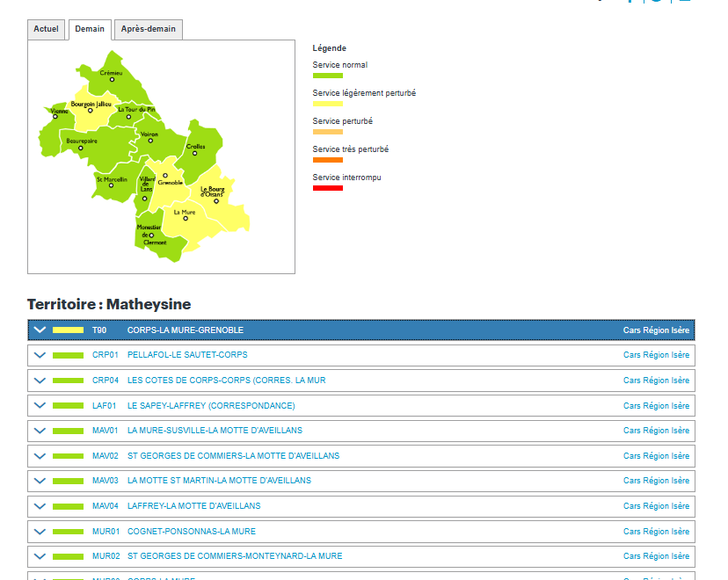The height and width of the screenshot is (580, 728).
Task: Expand the T90 line row chevron
Action: [39, 330]
